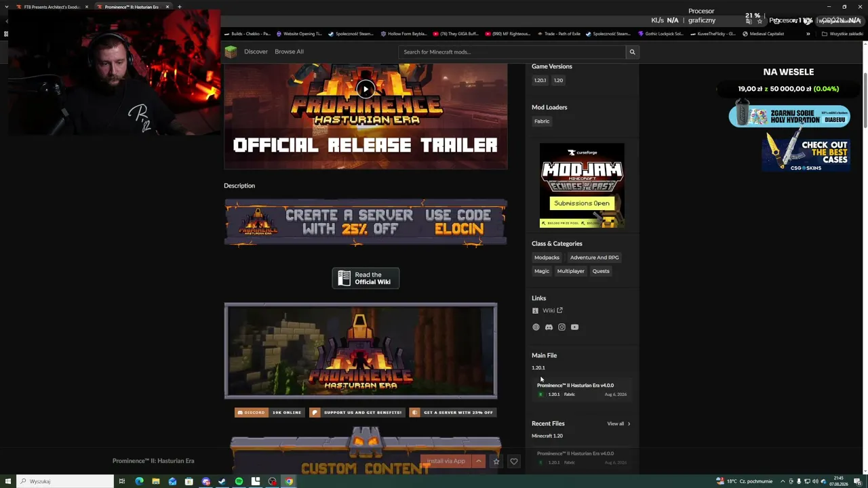This screenshot has height=488, width=868.
Task: Click the Prominence Hasturian Era image banner
Action: [x=361, y=350]
